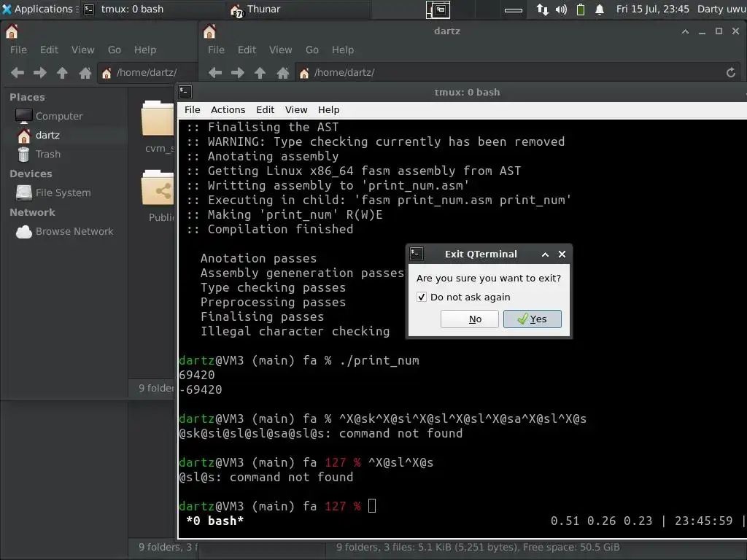
Task: Open the QTerminal Help menu
Action: 329,110
